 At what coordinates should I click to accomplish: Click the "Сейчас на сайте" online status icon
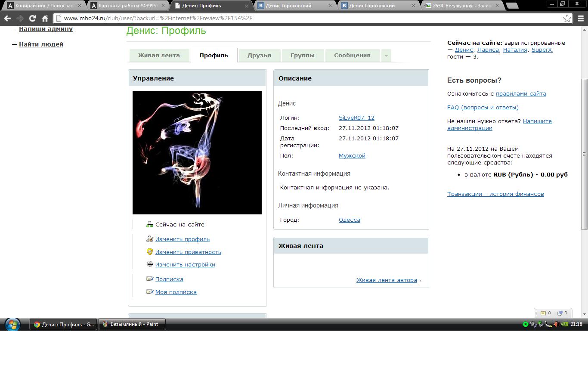(x=149, y=224)
